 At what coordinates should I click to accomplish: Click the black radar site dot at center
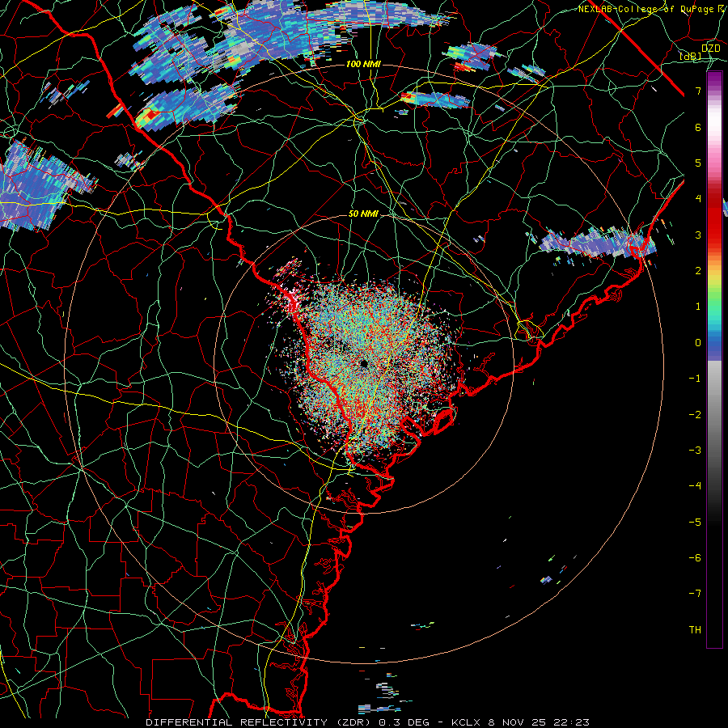tap(364, 363)
